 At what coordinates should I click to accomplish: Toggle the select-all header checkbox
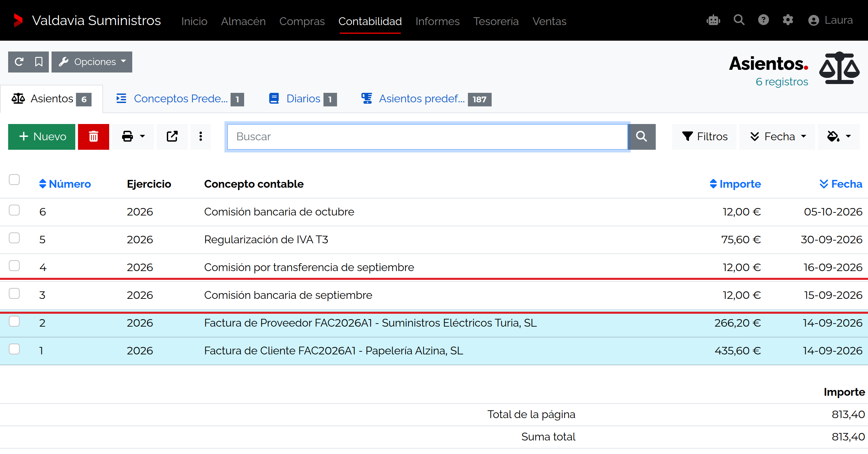click(14, 180)
